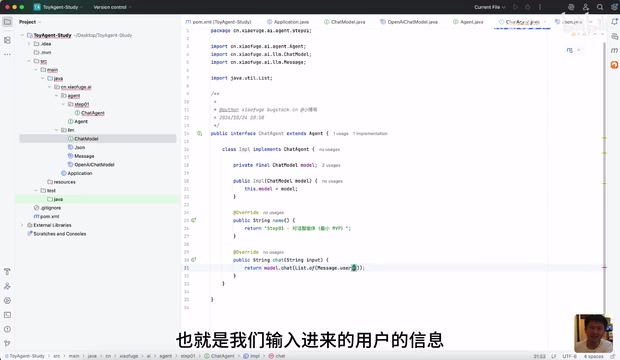Click the Maven reload floating icon in editor
620x360 pixels.
[x=569, y=50]
